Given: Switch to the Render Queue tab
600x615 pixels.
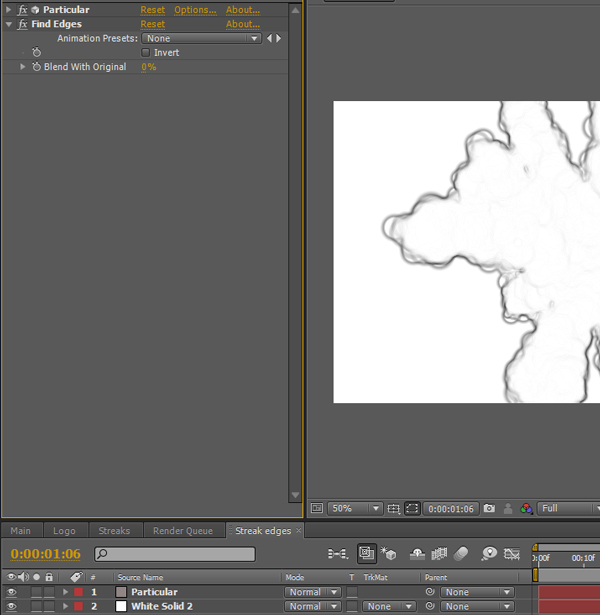Looking at the screenshot, I should click(x=183, y=530).
